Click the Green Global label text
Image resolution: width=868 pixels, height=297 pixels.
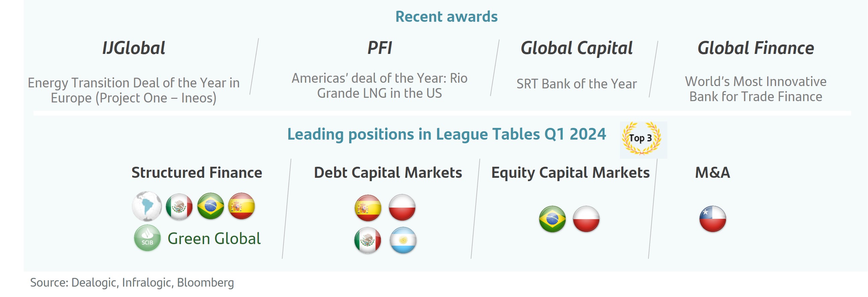point(214,238)
